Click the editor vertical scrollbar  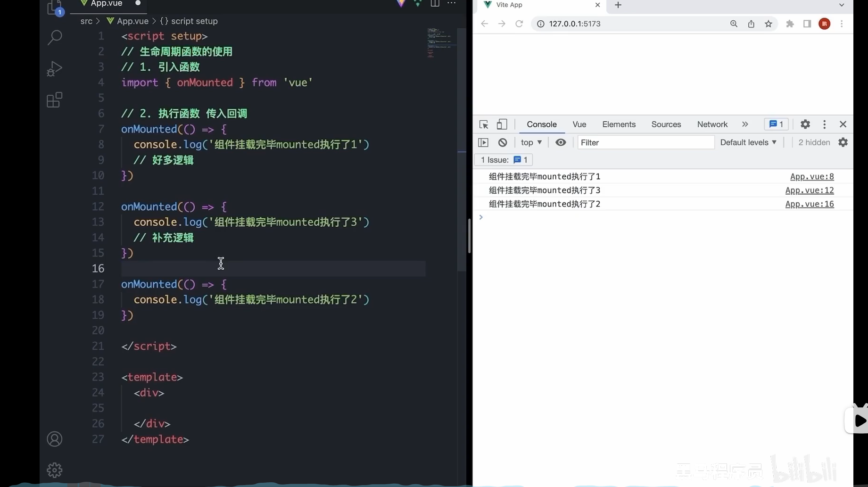[462, 149]
